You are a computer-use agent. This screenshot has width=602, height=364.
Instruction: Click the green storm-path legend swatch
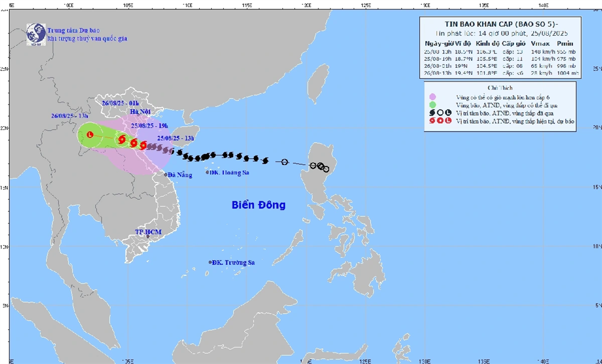[433, 105]
